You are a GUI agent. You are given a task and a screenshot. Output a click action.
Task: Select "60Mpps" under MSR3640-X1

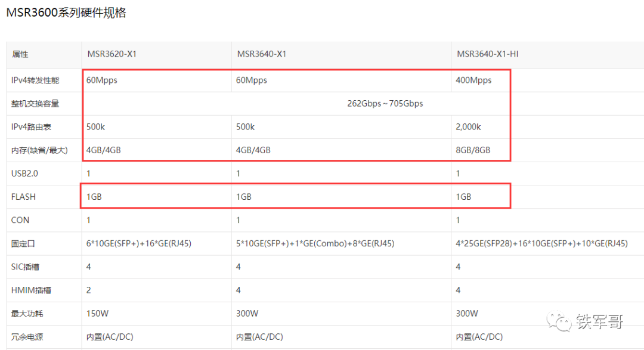252,80
